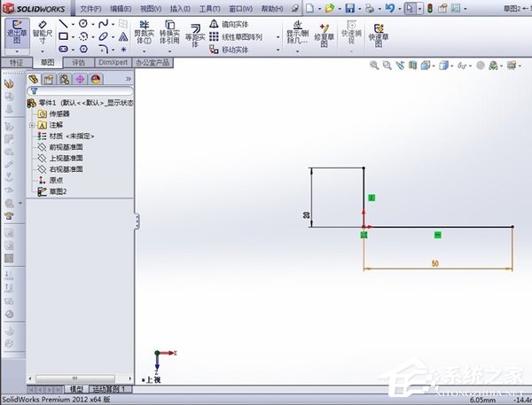Image resolution: width=532 pixels, height=405 pixels.
Task: Click the feature tree filter field
Action: tap(80, 90)
